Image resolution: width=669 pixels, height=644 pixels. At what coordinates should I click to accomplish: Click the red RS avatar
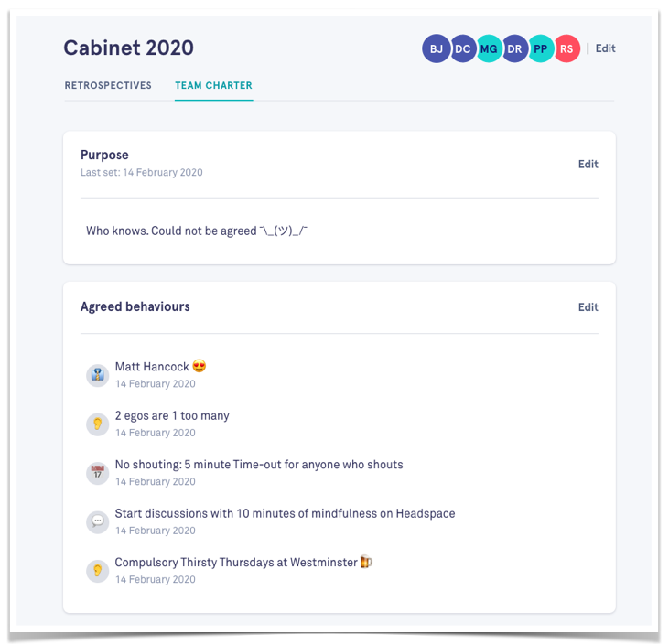(566, 48)
